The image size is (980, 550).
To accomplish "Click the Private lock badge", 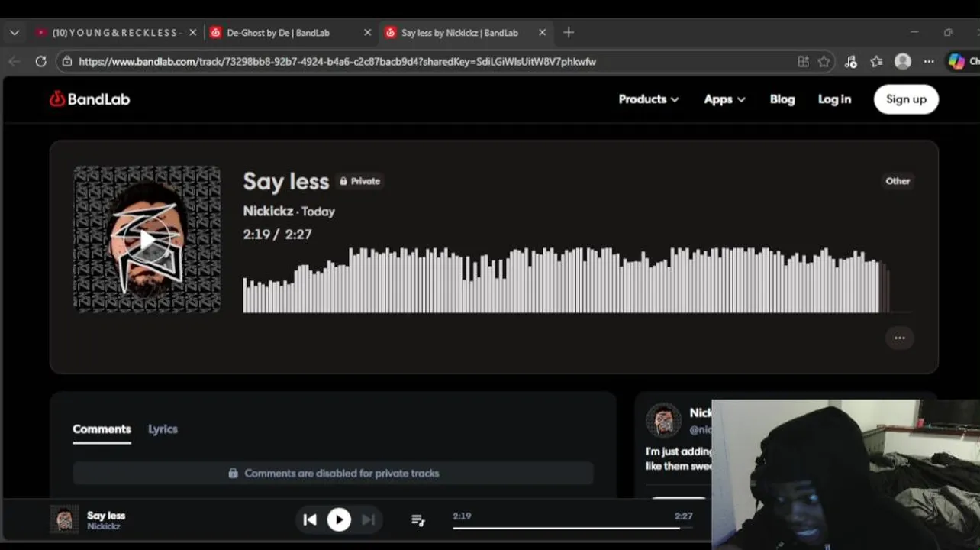I will point(359,181).
